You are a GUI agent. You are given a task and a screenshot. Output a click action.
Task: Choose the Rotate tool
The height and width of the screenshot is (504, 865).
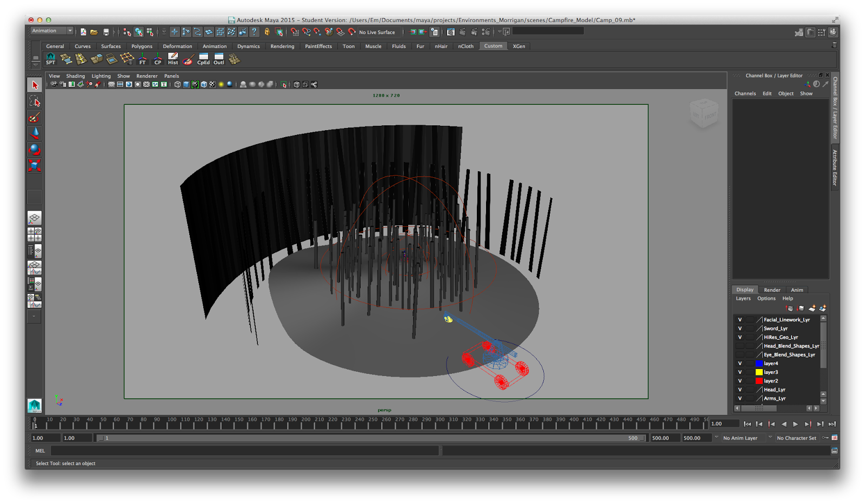(35, 150)
